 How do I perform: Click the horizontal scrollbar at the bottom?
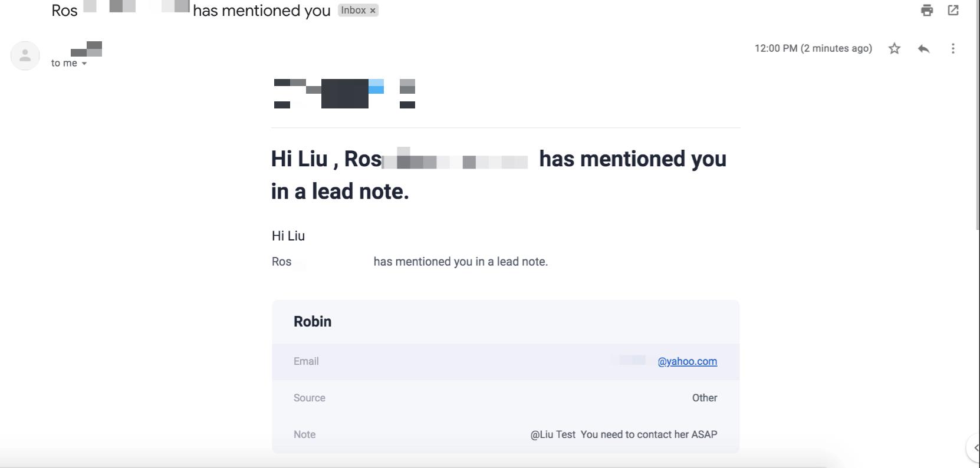pos(413,463)
